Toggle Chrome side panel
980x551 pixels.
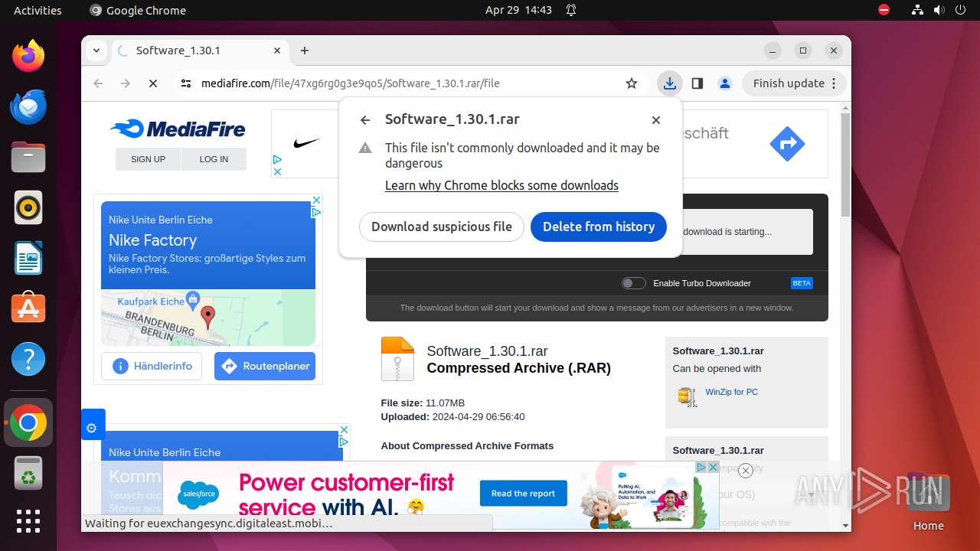tap(697, 83)
